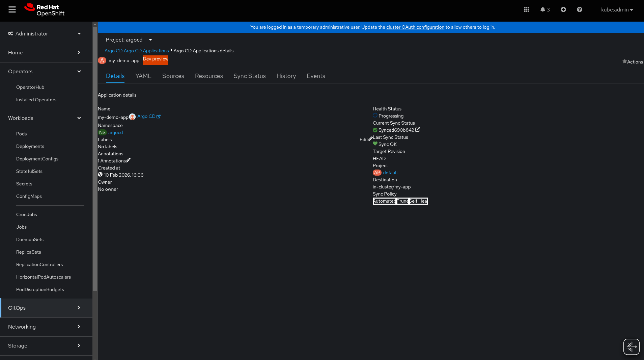Navigate to CronJobs
644x360 pixels.
coord(27,214)
